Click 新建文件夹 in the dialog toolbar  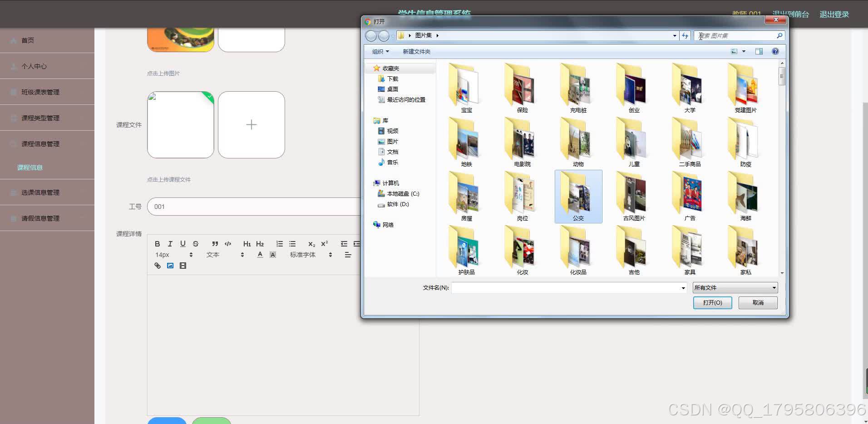pos(416,51)
